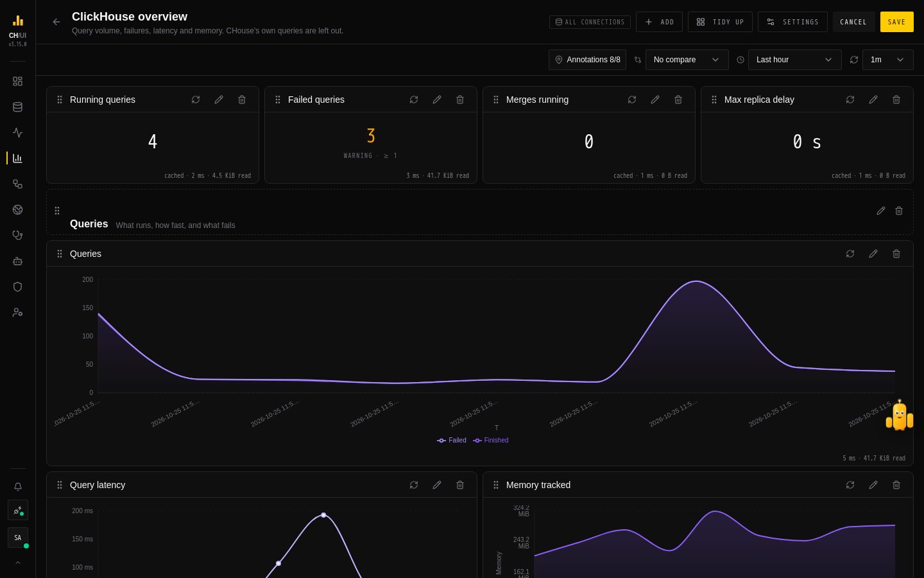Open the user settings icon in the sidebar
The height and width of the screenshot is (578, 924).
coord(17,313)
